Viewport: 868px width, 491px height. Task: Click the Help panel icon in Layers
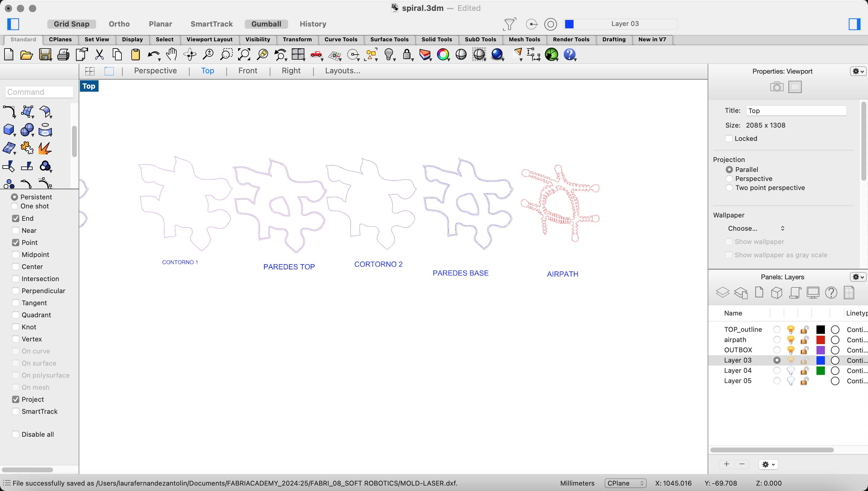[831, 292]
